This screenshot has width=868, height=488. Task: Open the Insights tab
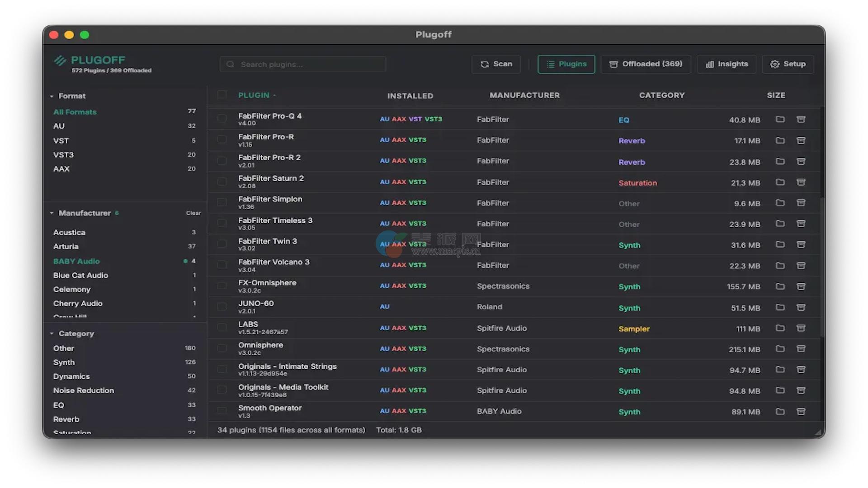(x=726, y=64)
